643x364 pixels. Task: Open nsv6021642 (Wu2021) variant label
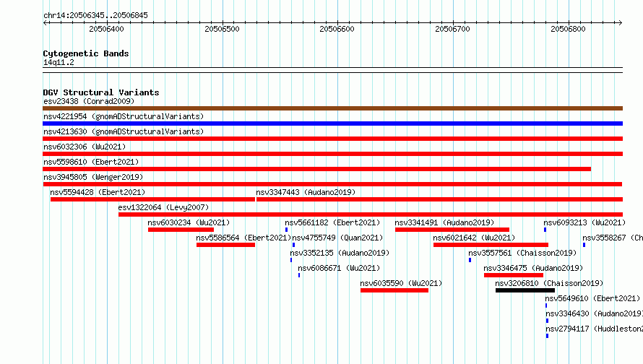(x=474, y=238)
